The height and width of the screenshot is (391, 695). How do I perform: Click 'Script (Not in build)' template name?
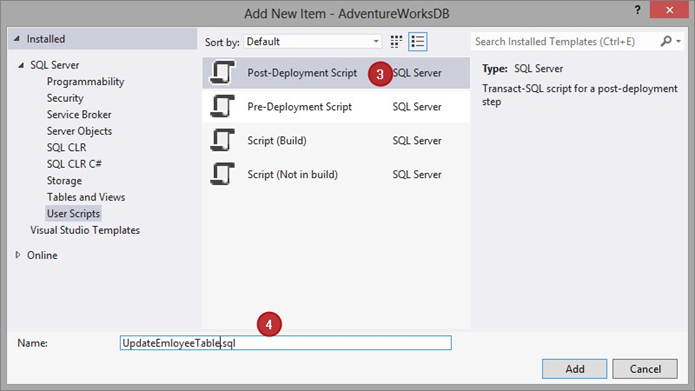(x=292, y=174)
